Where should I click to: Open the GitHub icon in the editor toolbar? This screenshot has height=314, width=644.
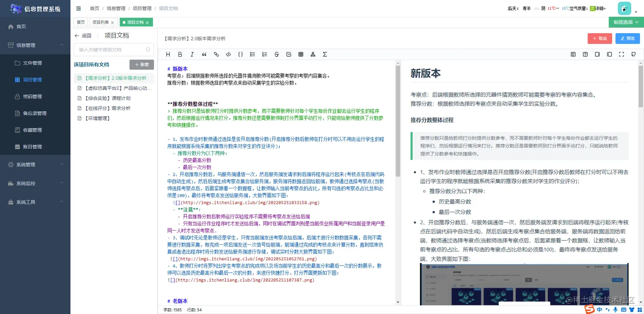pos(633,54)
